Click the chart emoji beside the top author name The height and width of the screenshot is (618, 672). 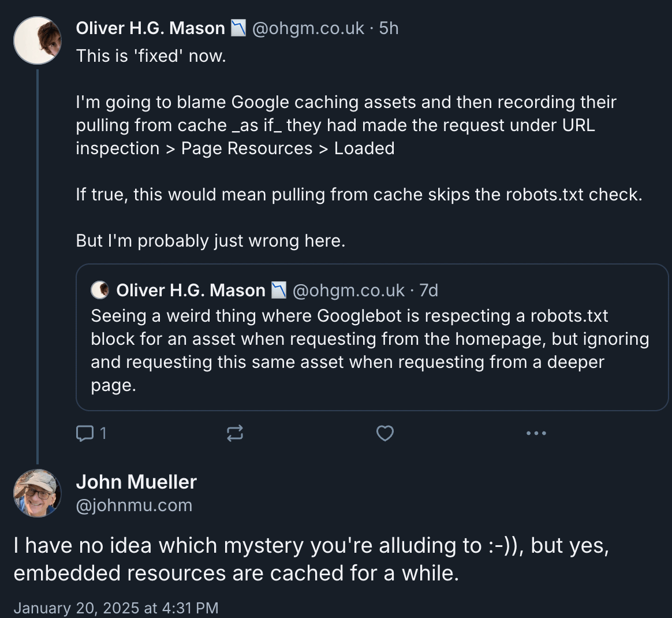[x=238, y=28]
